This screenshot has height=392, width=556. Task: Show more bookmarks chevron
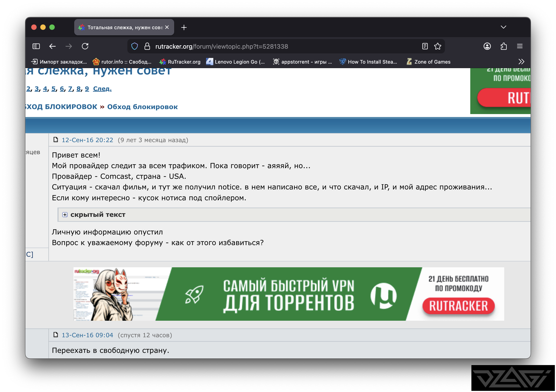point(521,62)
